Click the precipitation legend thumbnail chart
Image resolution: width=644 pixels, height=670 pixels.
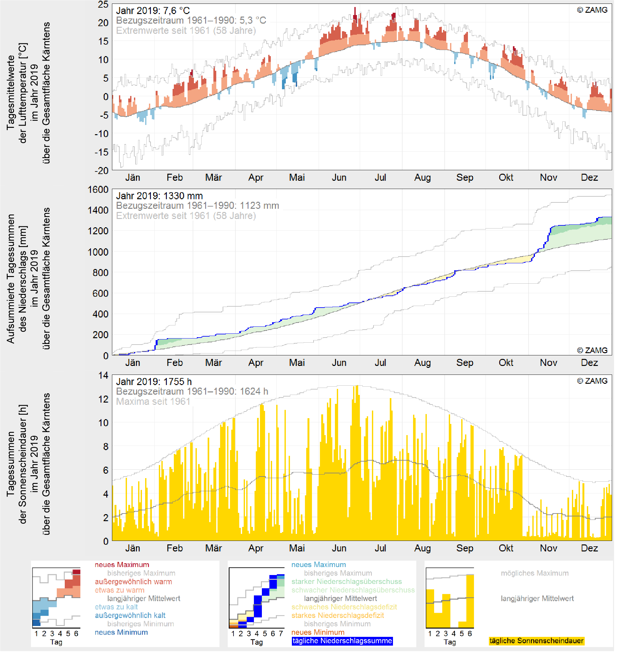(x=256, y=598)
